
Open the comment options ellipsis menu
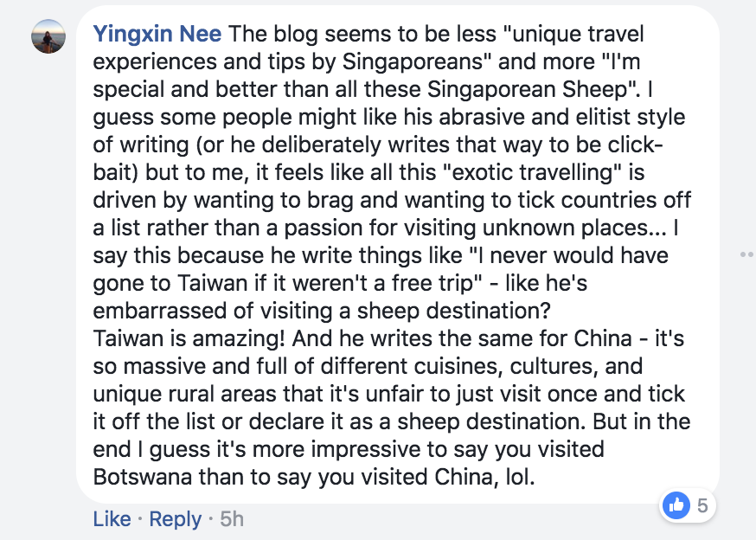[x=747, y=254]
